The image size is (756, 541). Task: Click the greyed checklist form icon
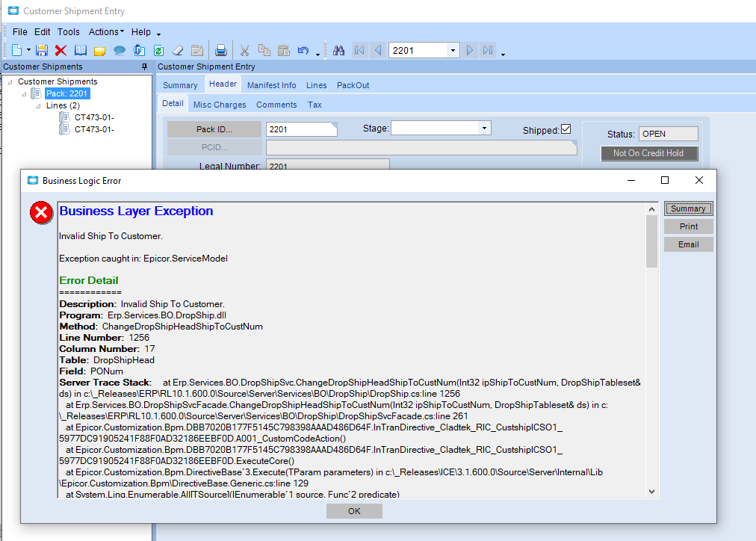(x=197, y=50)
